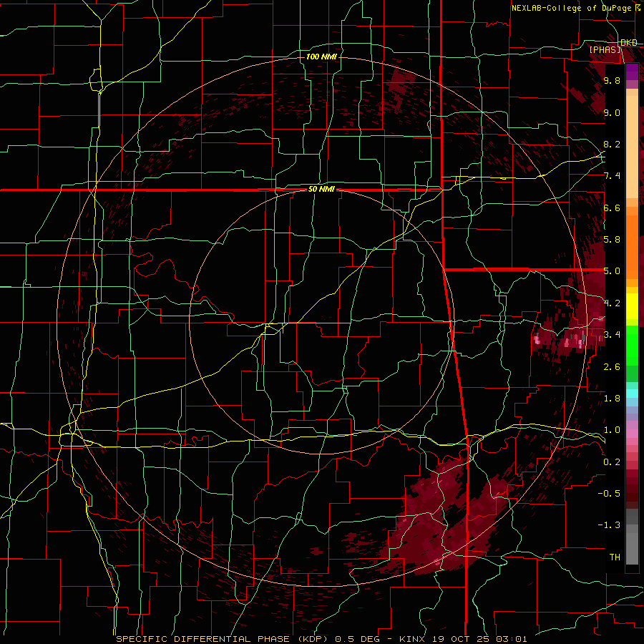Select the 100 NMI range ring label
Viewport: 644px width, 644px height.
click(x=321, y=57)
